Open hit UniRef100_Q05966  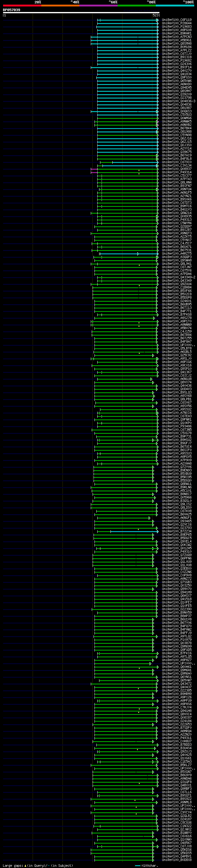[x=176, y=498]
